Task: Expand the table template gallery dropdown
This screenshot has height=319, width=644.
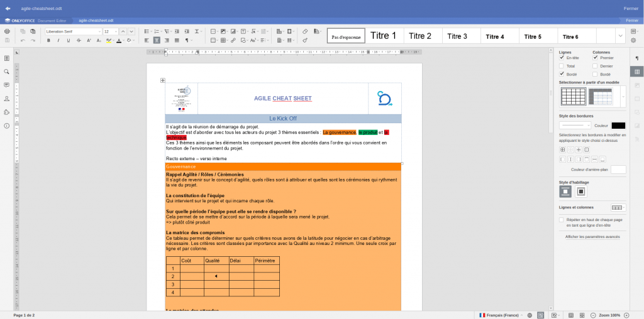Action: pos(623,97)
